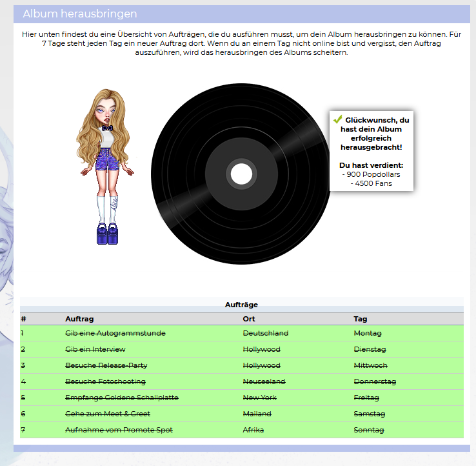Click the 'Auftrag' column header
Viewport: 476px width, 466px height.
pyautogui.click(x=79, y=319)
